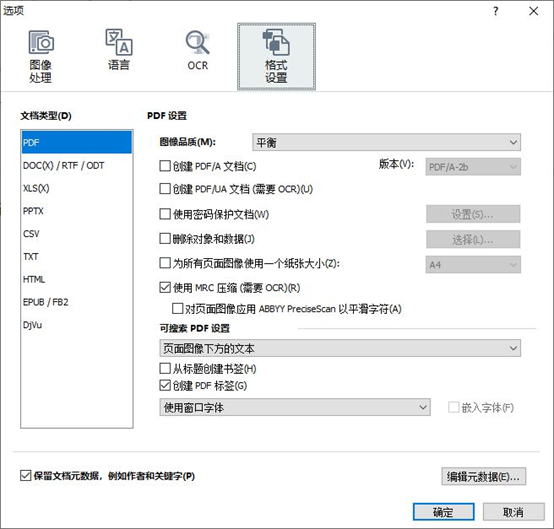Enable 使用密码保护文档 checkbox

click(x=165, y=214)
